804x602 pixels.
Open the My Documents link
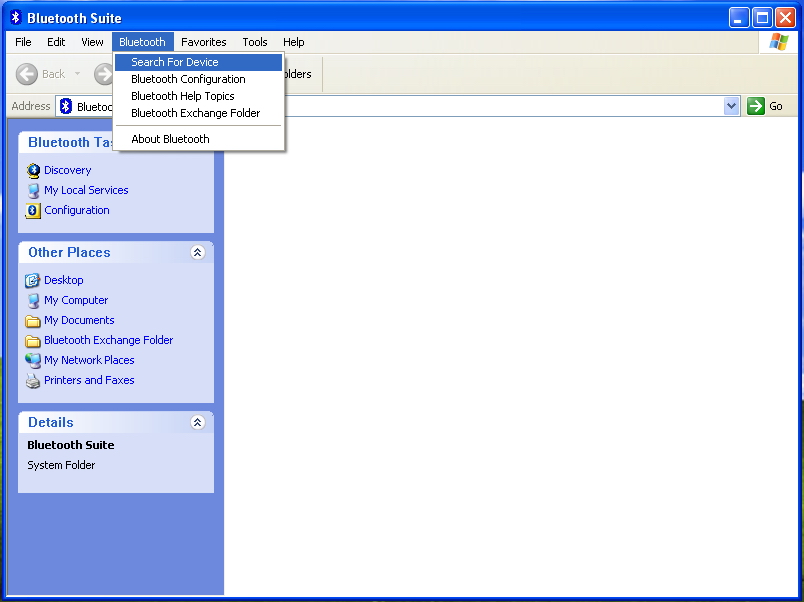pyautogui.click(x=79, y=320)
